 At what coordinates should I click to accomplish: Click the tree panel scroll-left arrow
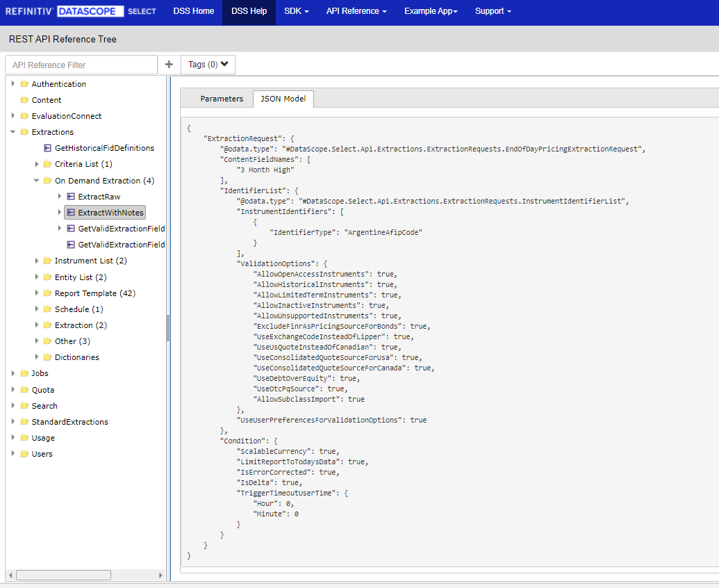(x=10, y=575)
